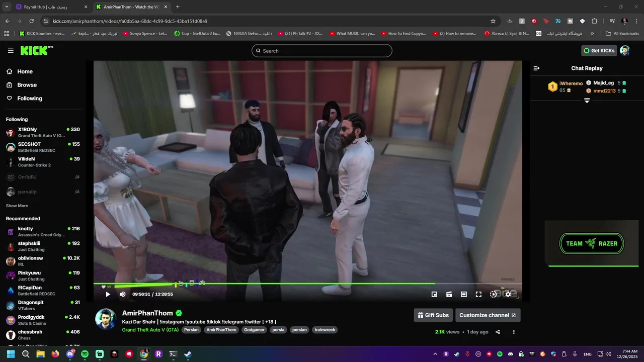Viewport: 644px width, 362px height.
Task: Select the AmirPhanThom Kick browser tab
Action: coord(131,7)
